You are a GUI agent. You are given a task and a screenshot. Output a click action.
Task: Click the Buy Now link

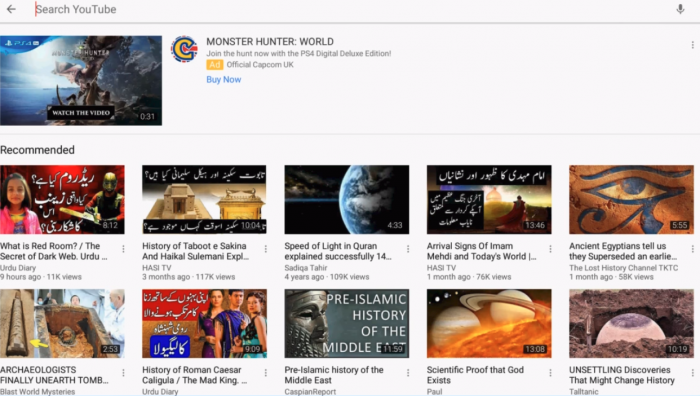pyautogui.click(x=224, y=79)
